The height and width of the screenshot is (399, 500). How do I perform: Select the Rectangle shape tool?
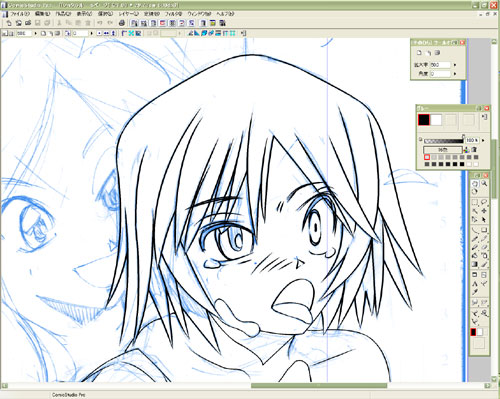tap(484, 230)
